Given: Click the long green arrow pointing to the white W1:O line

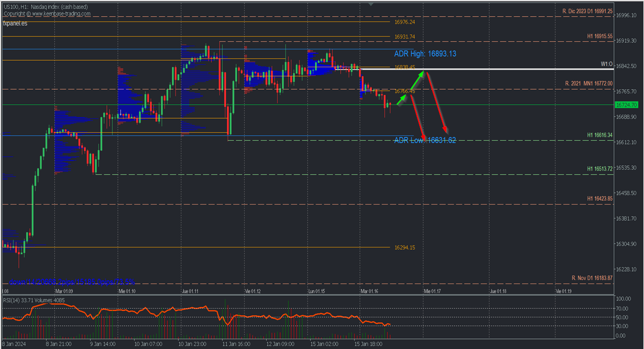Looking at the screenshot, I should pos(418,81).
